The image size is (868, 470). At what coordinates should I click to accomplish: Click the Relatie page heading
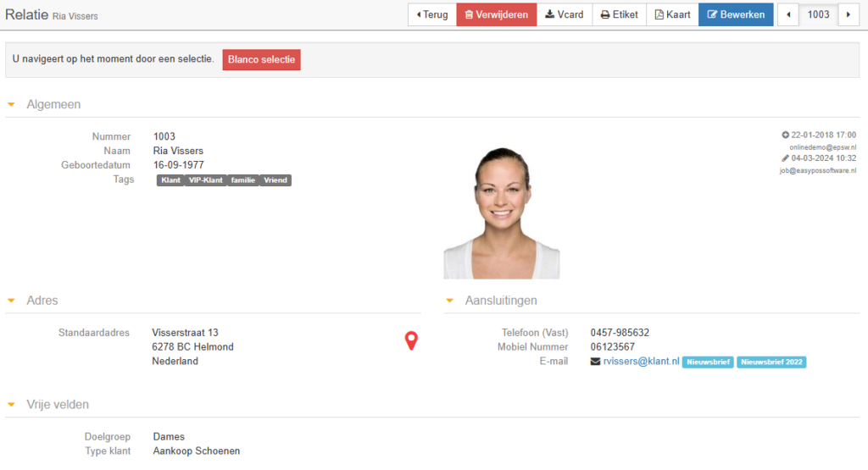26,15
